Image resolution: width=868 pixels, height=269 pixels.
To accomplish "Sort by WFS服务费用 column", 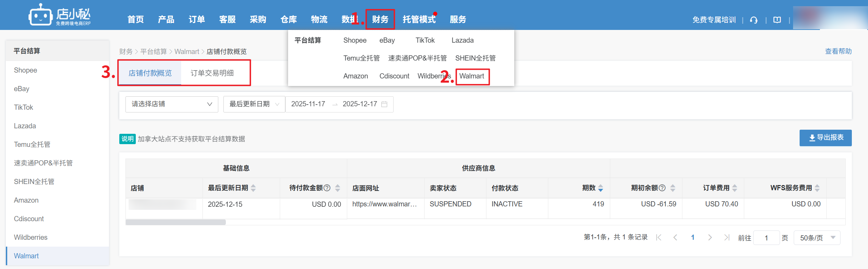I will [817, 188].
